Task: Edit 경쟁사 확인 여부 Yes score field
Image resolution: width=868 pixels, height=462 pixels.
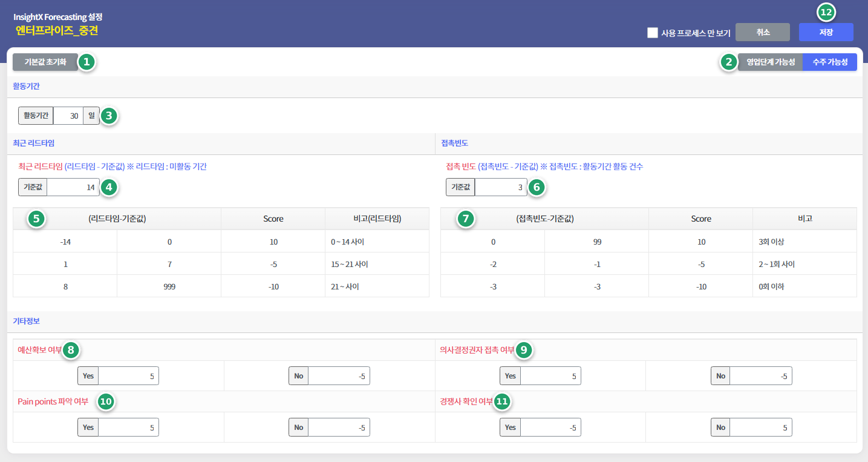Action: click(550, 427)
